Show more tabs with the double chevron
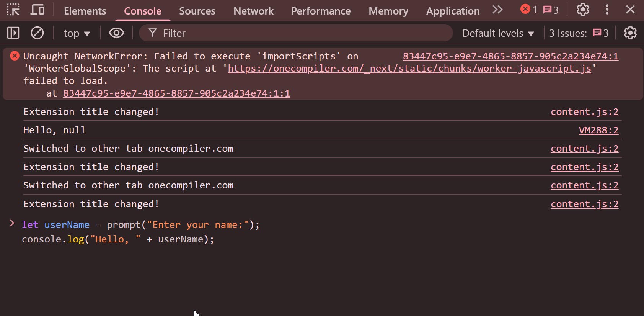This screenshot has width=644, height=316. (497, 10)
